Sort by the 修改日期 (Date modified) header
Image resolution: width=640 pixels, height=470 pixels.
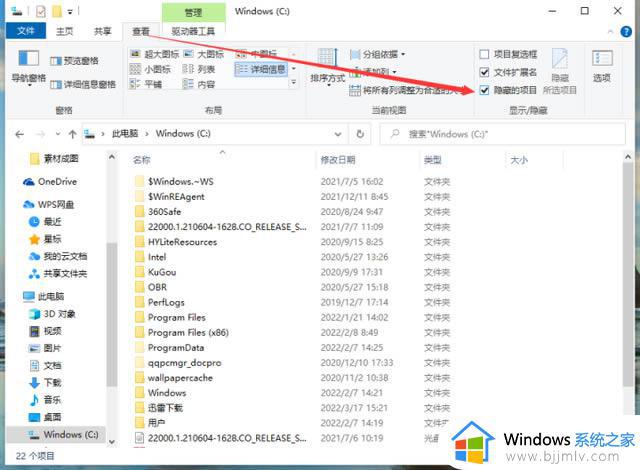[x=338, y=160]
